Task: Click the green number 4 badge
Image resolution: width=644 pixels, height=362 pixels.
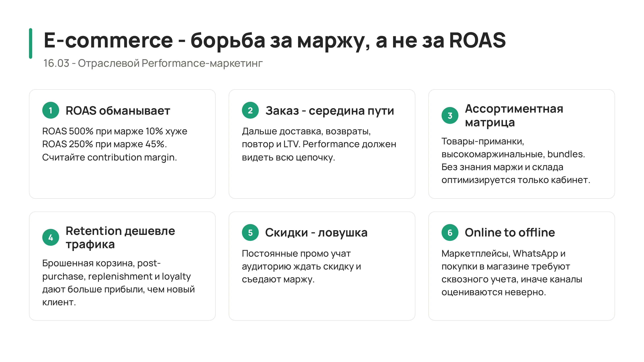Action: [x=51, y=237]
